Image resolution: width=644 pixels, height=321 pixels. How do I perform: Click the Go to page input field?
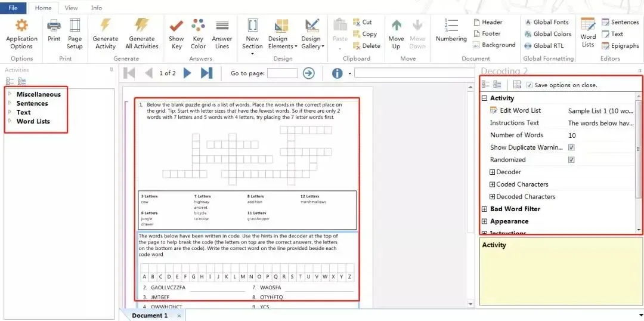point(282,73)
